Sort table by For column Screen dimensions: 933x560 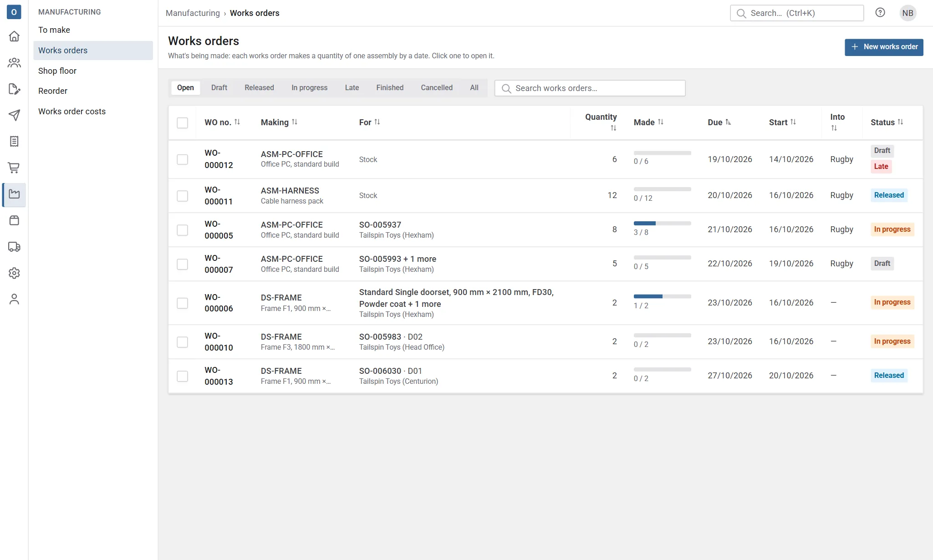click(x=369, y=122)
